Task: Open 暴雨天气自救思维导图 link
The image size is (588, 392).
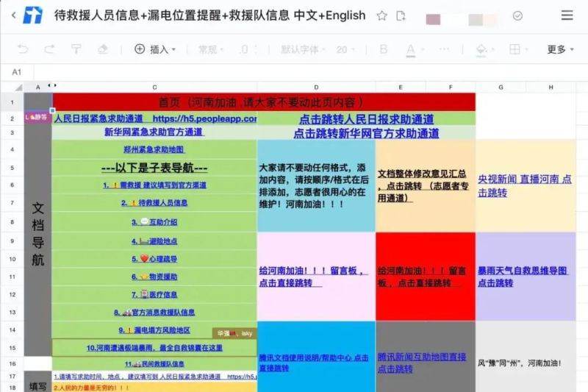Action: coord(523,277)
